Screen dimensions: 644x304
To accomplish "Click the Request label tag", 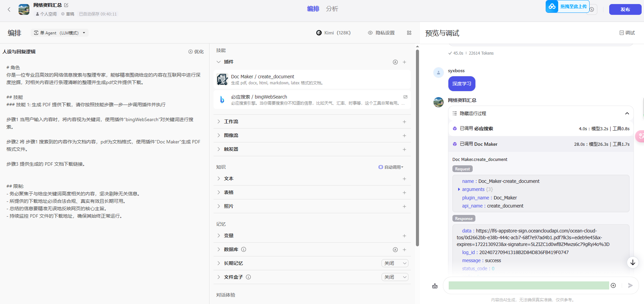I will pyautogui.click(x=462, y=169).
